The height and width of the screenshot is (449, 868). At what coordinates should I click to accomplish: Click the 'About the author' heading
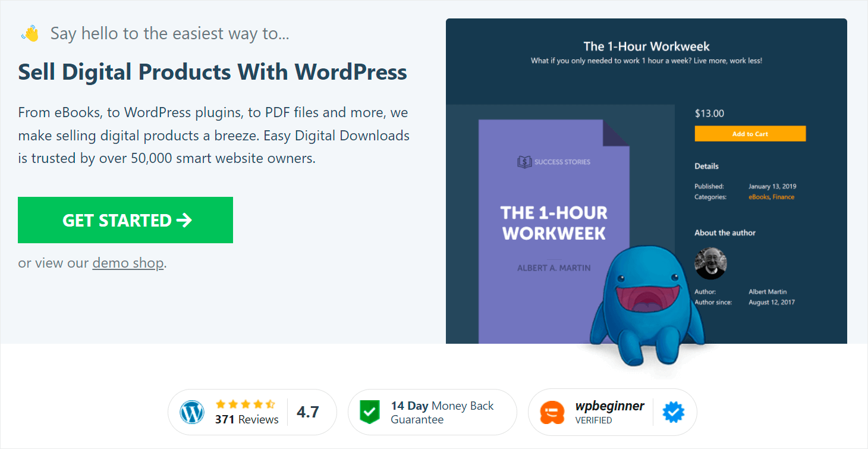click(x=725, y=233)
